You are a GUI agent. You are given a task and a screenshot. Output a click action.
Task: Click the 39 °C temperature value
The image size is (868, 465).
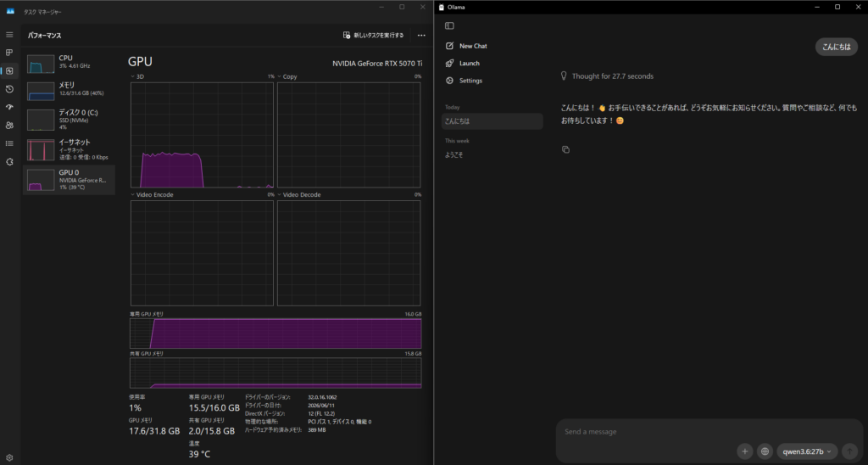[199, 454]
